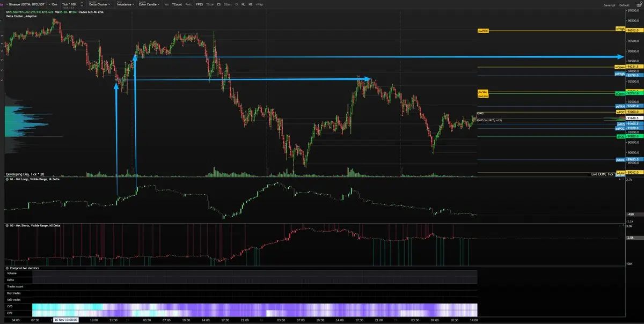Open the Default template dropdown
Screen dimensions: 644x324
(x=624, y=4)
